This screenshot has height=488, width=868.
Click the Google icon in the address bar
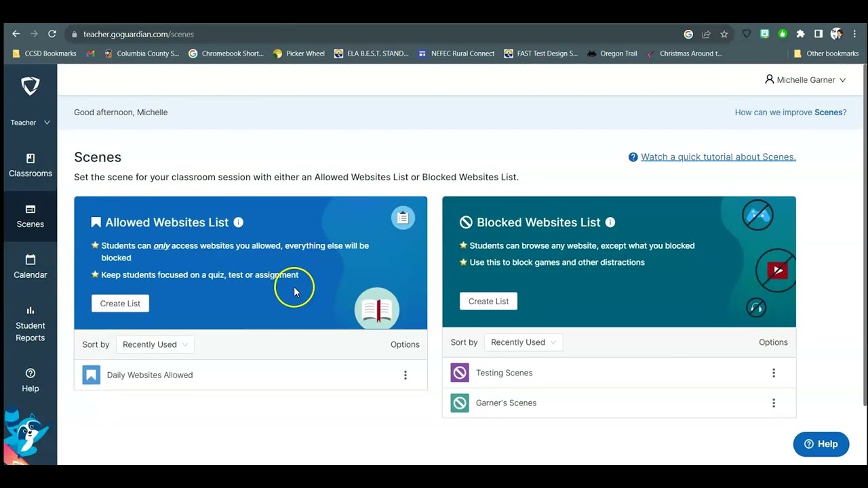[688, 34]
